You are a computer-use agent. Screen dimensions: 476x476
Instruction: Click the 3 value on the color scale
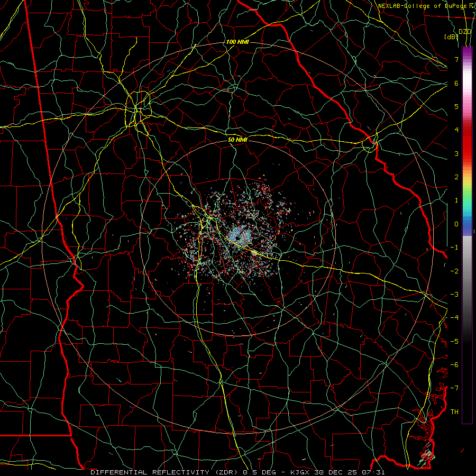[x=456, y=153]
